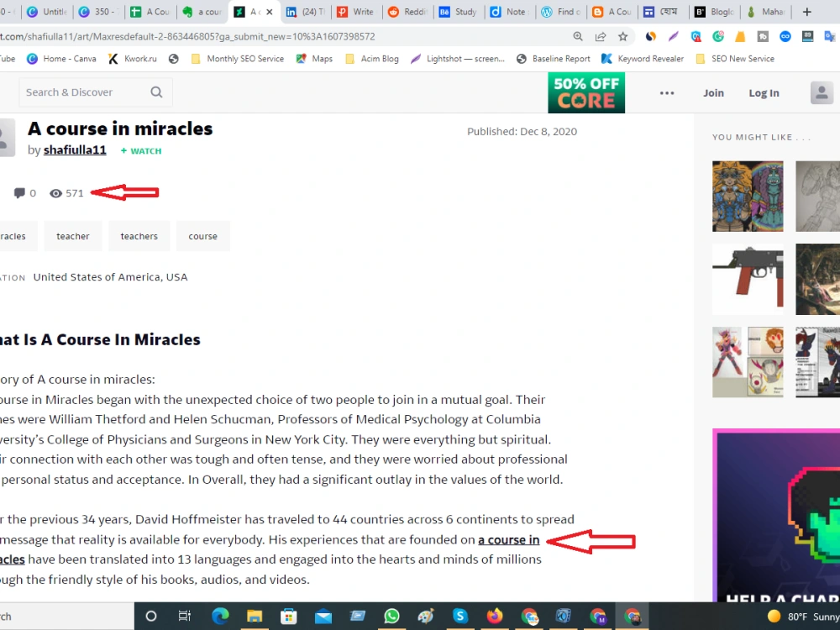The height and width of the screenshot is (630, 840).
Task: Click the Log In link
Action: (x=764, y=92)
